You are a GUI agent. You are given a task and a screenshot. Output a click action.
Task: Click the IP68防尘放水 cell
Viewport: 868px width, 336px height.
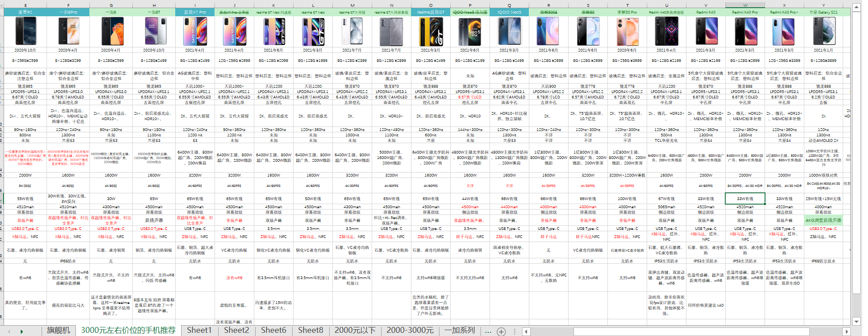824,261
